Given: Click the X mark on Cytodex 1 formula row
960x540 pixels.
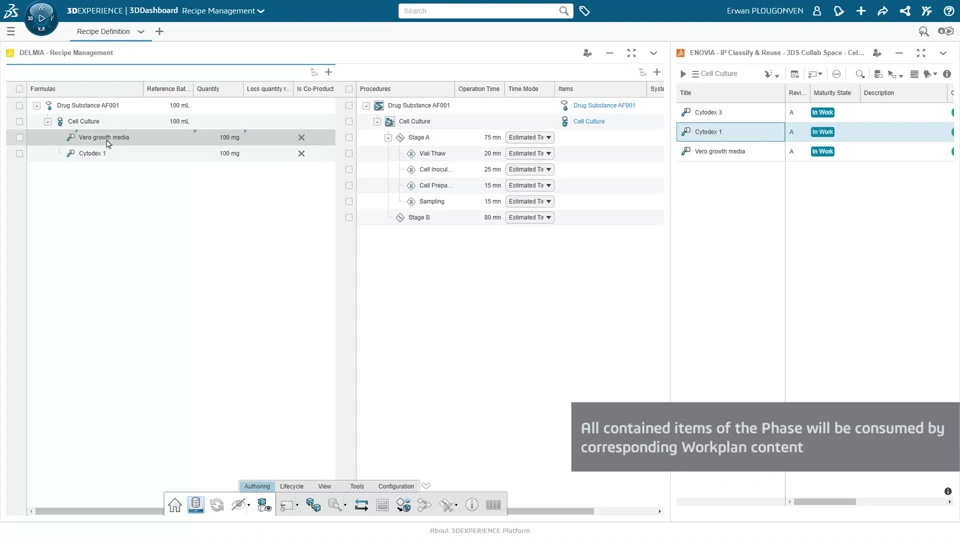Looking at the screenshot, I should [x=301, y=154].
